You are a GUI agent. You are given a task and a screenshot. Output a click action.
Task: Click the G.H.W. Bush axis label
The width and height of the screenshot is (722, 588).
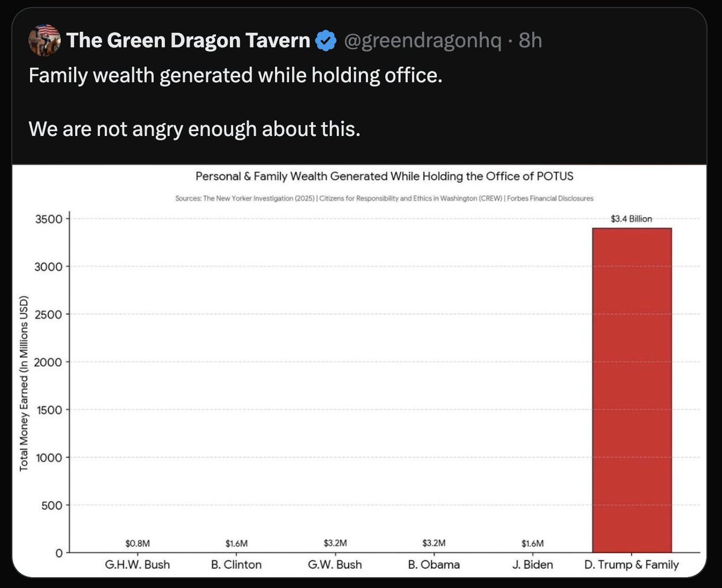[x=136, y=565]
